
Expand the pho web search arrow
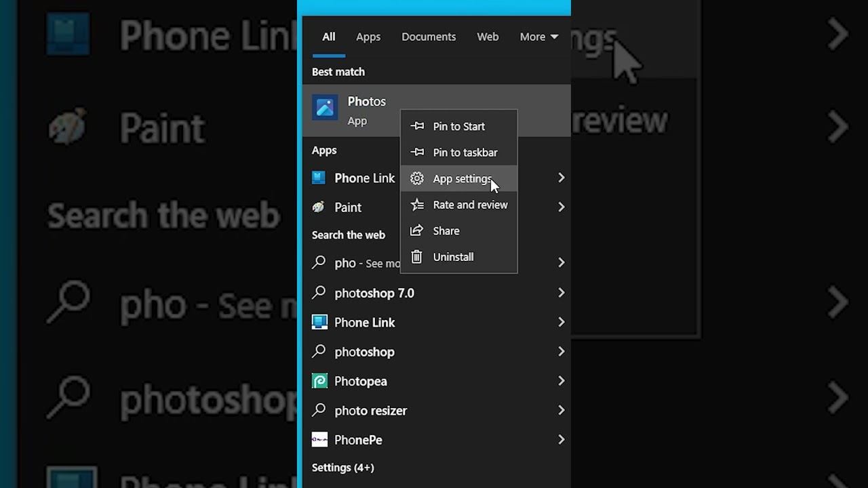[561, 262]
